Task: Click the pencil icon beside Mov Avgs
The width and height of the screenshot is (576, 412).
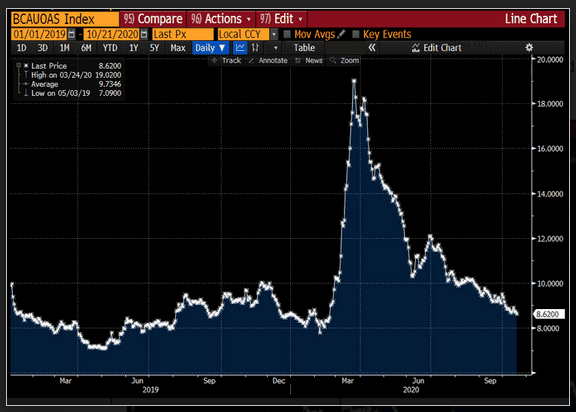Action: click(x=341, y=34)
